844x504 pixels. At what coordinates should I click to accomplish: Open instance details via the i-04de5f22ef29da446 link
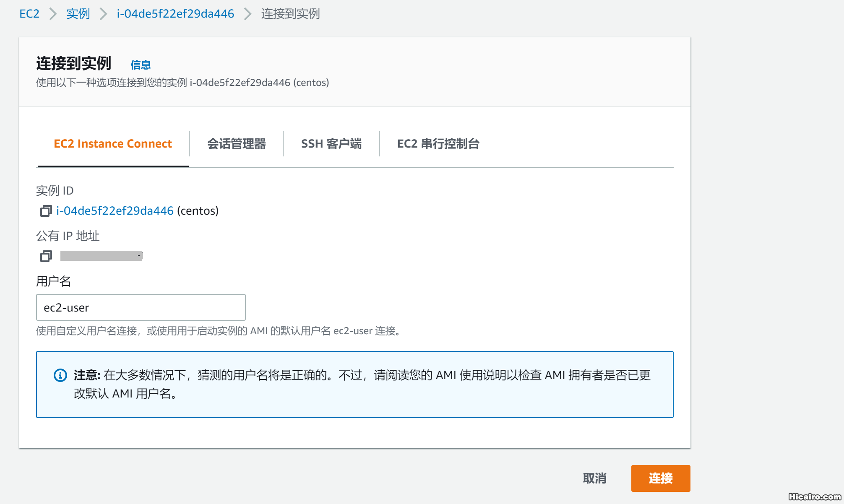coord(115,211)
